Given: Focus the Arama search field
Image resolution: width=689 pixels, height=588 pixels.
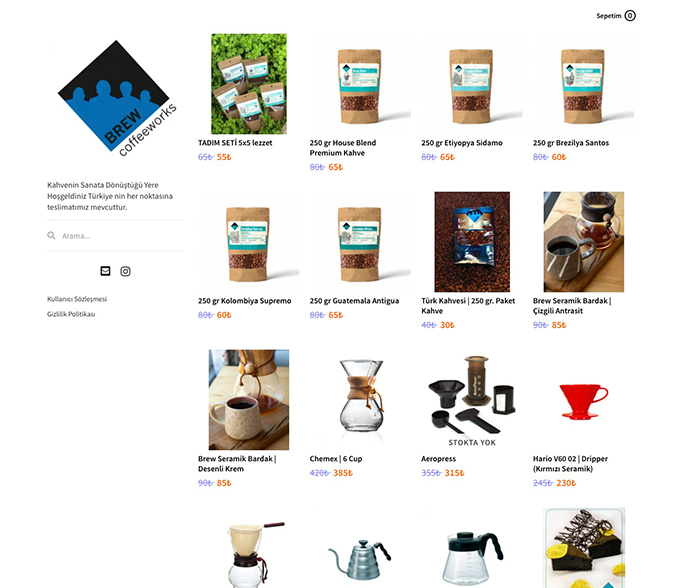Looking at the screenshot, I should click(115, 236).
